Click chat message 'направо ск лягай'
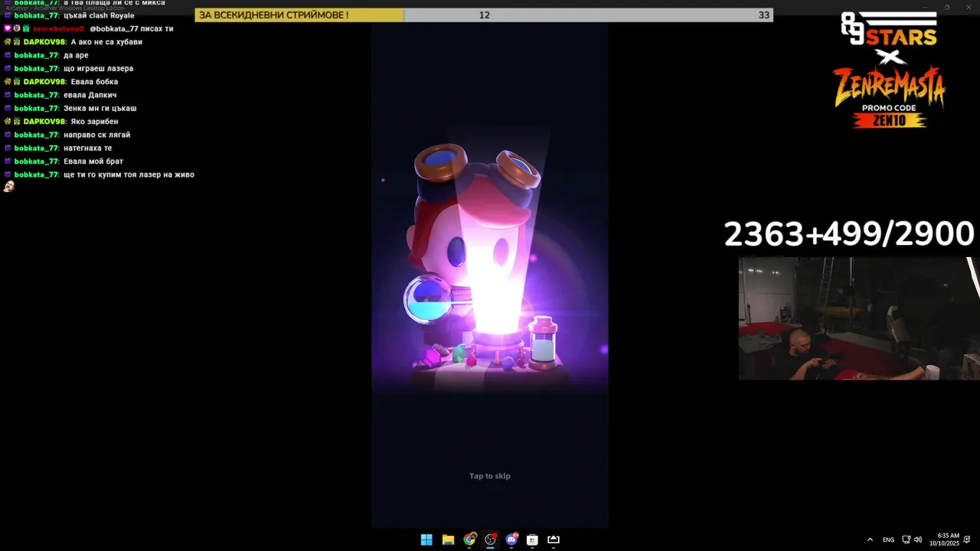 coord(96,135)
